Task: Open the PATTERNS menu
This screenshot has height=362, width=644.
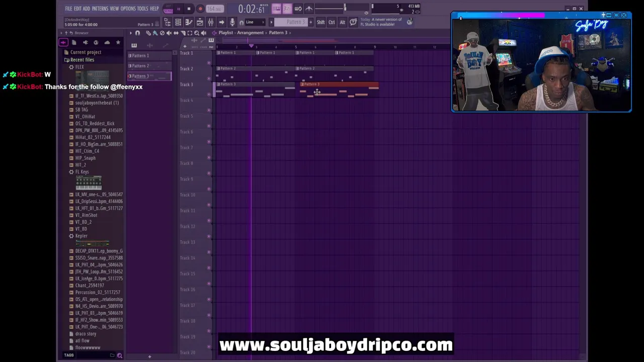Action: 100,9
